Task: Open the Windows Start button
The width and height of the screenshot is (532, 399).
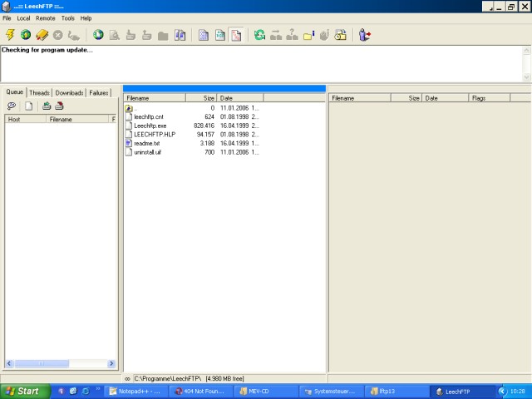Action: coord(25,392)
